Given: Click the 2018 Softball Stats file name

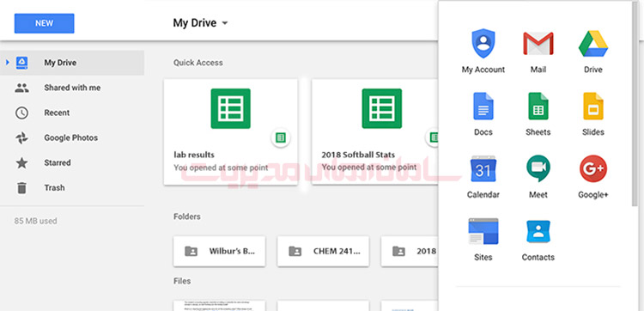Looking at the screenshot, I should click(358, 155).
